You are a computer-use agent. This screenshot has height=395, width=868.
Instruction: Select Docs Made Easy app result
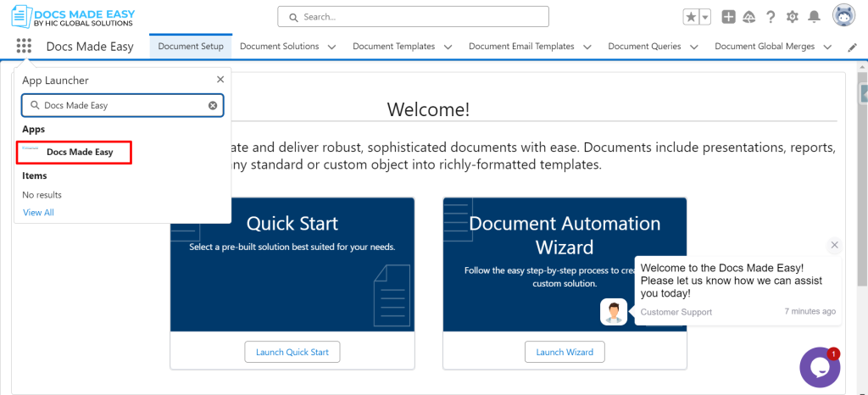coord(75,152)
